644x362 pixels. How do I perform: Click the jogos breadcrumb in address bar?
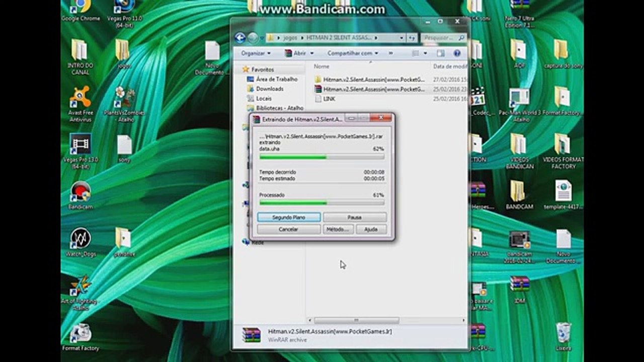(x=290, y=38)
